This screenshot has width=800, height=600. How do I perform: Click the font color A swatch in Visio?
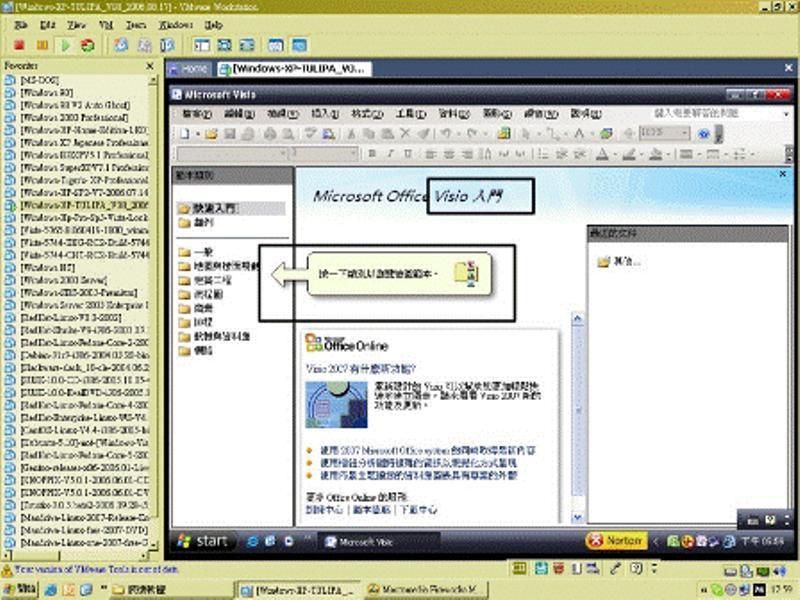(603, 154)
